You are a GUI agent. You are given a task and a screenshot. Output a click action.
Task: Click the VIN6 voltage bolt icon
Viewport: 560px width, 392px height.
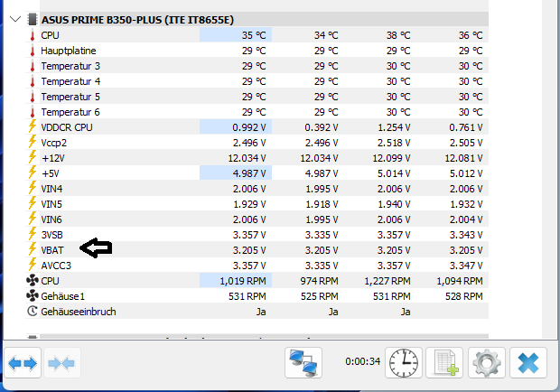point(33,219)
